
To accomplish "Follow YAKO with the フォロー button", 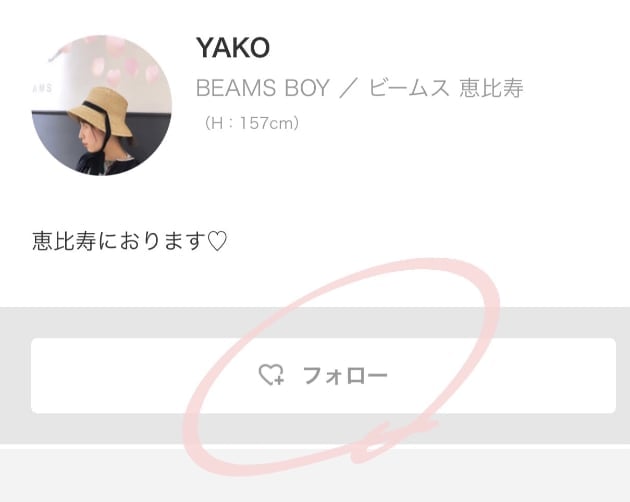I will pos(323,375).
